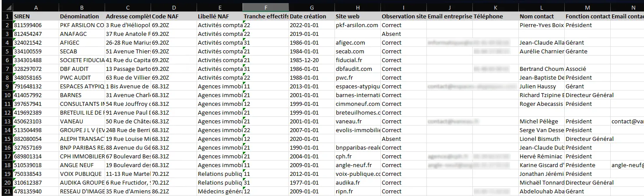The width and height of the screenshot is (644, 196).
Task: Click the Téléphone header cell
Action: pyautogui.click(x=496, y=16)
